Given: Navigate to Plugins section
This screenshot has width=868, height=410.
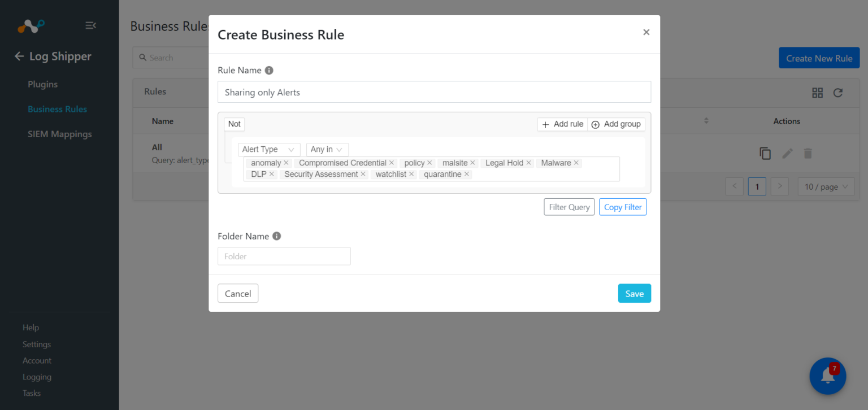Looking at the screenshot, I should tap(42, 84).
